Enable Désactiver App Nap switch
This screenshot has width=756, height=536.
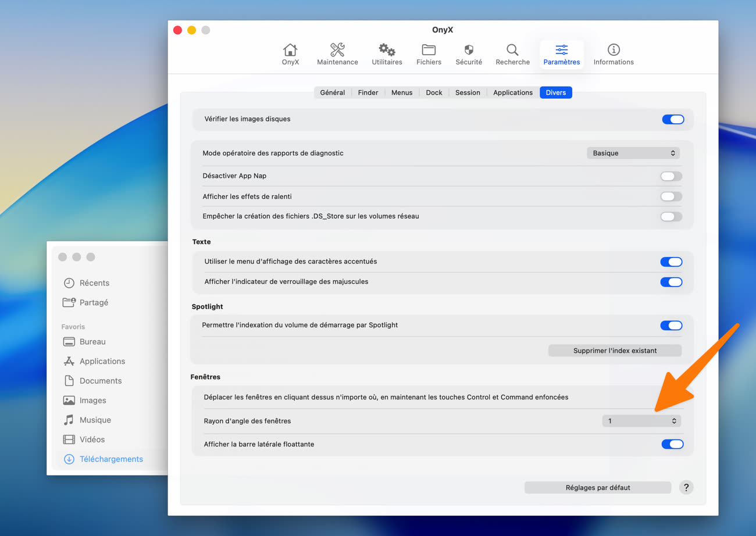[x=671, y=176]
